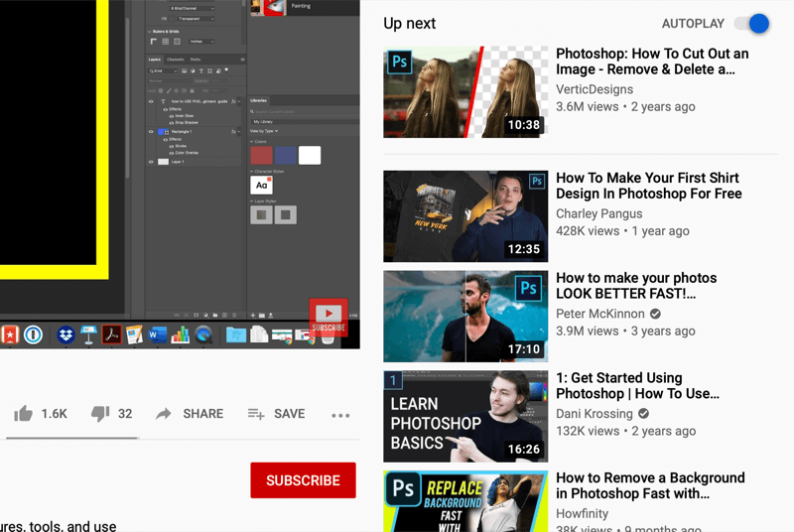This screenshot has height=532, width=794.
Task: Filter layers by adjustment layer icon
Action: [193, 70]
